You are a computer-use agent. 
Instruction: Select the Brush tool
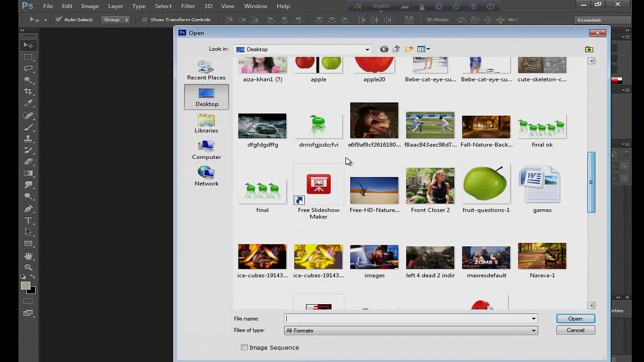[29, 127]
